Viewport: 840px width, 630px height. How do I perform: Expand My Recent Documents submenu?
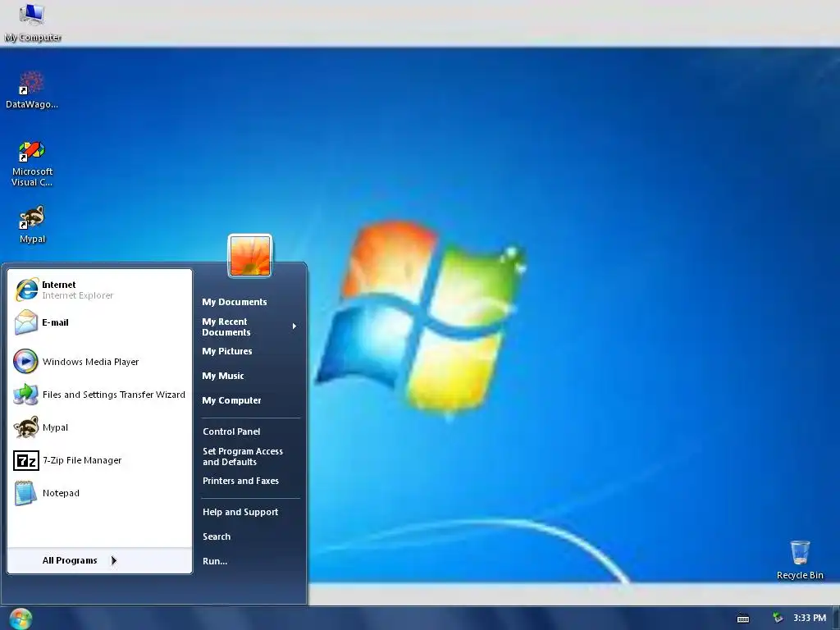click(x=249, y=326)
